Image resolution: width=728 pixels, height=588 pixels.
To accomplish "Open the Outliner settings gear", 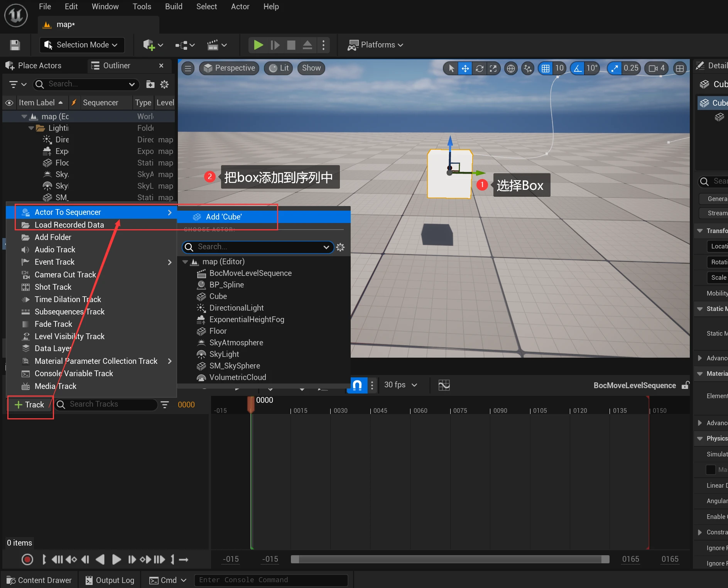I will [165, 84].
